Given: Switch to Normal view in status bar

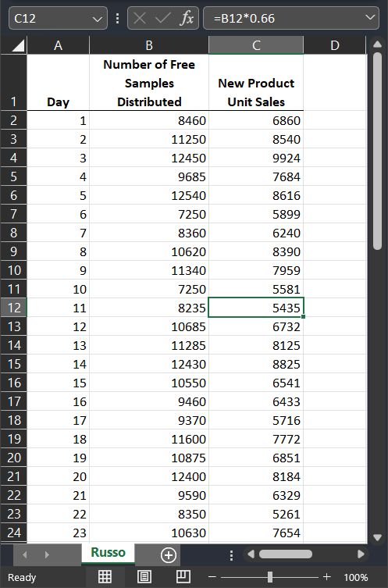Looking at the screenshot, I should coord(105,577).
